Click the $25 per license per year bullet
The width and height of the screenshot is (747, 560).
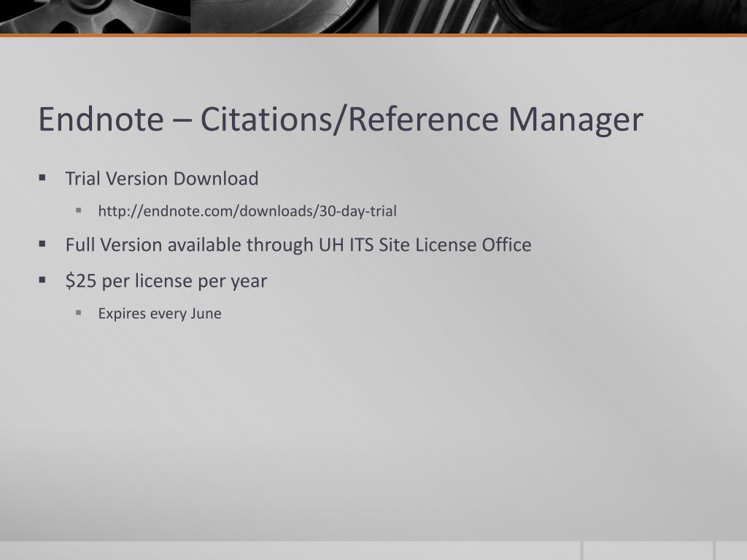[166, 281]
